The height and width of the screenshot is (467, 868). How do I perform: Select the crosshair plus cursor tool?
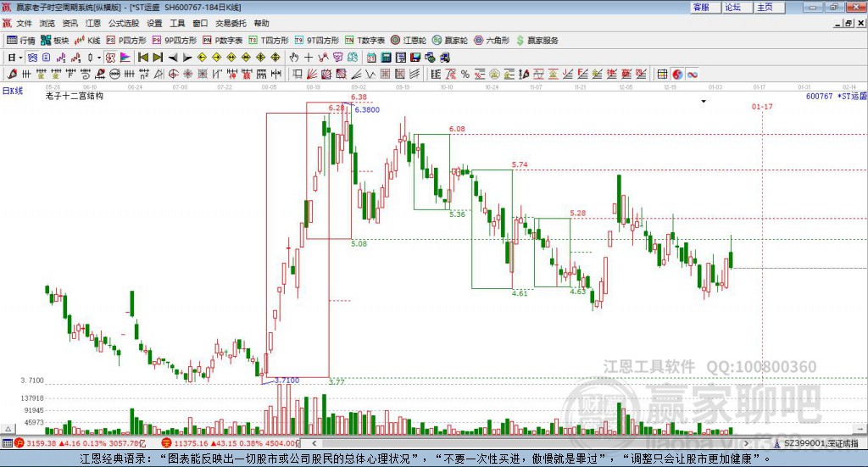click(x=309, y=58)
